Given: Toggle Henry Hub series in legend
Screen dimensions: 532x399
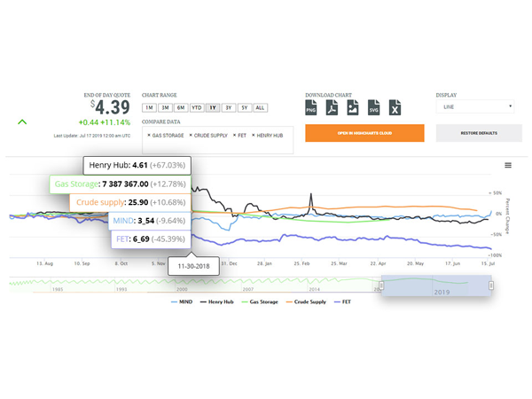Looking at the screenshot, I should (217, 302).
